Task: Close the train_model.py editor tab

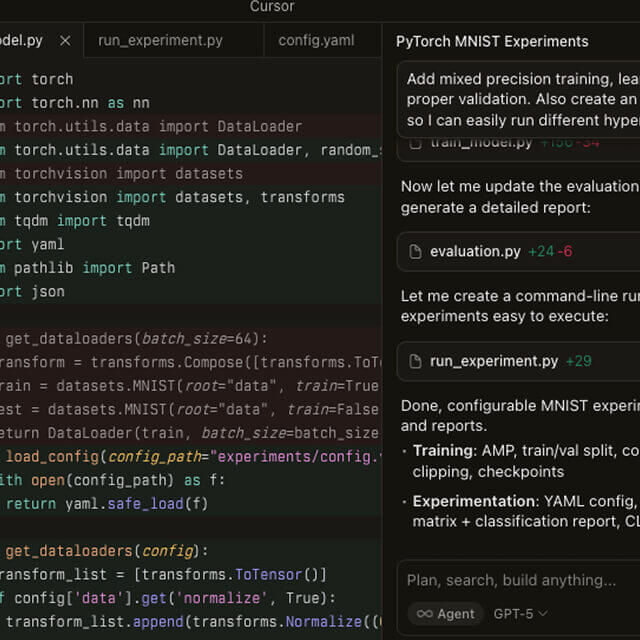Action: [x=65, y=41]
